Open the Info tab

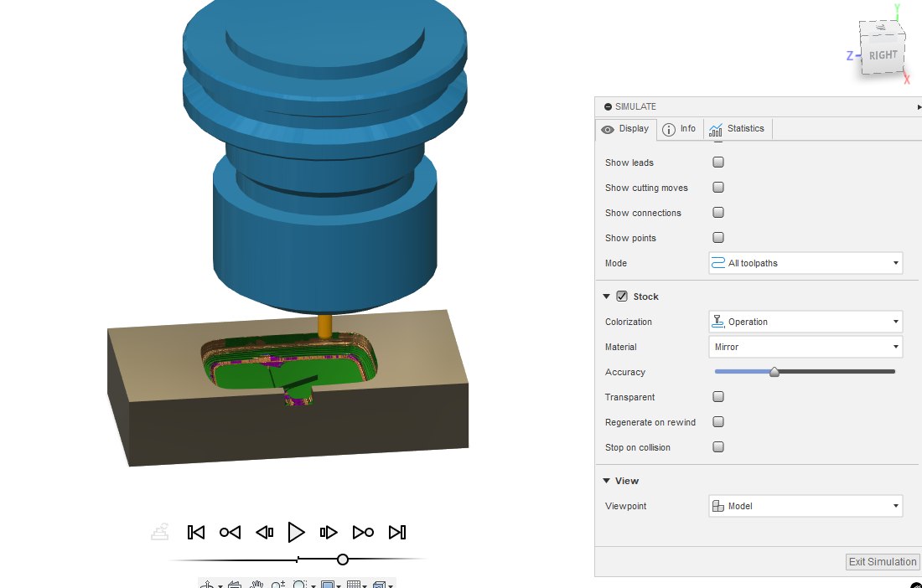point(679,129)
